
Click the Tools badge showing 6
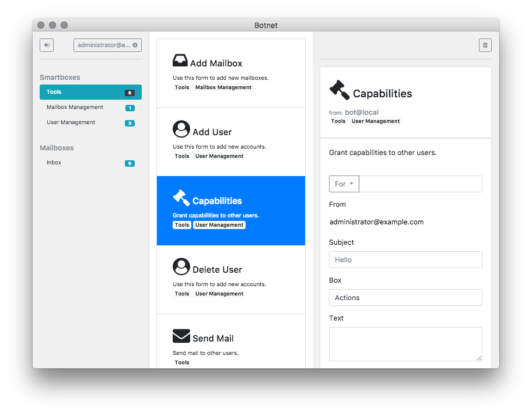129,93
